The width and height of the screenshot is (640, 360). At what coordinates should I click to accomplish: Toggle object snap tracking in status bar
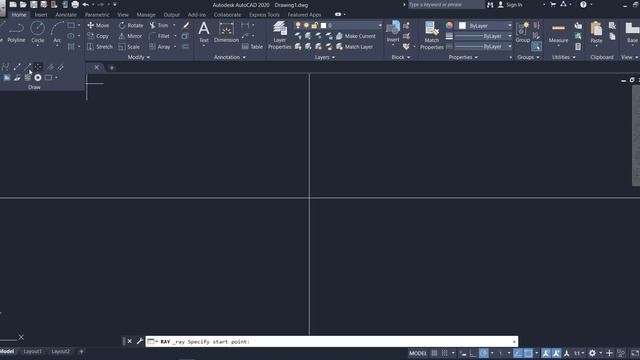pos(518,353)
